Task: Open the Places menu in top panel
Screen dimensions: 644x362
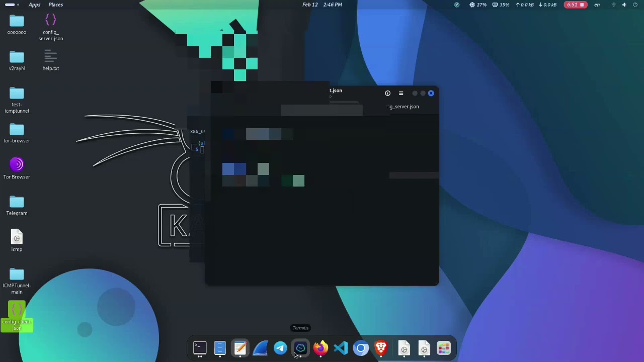Action: pos(56,5)
